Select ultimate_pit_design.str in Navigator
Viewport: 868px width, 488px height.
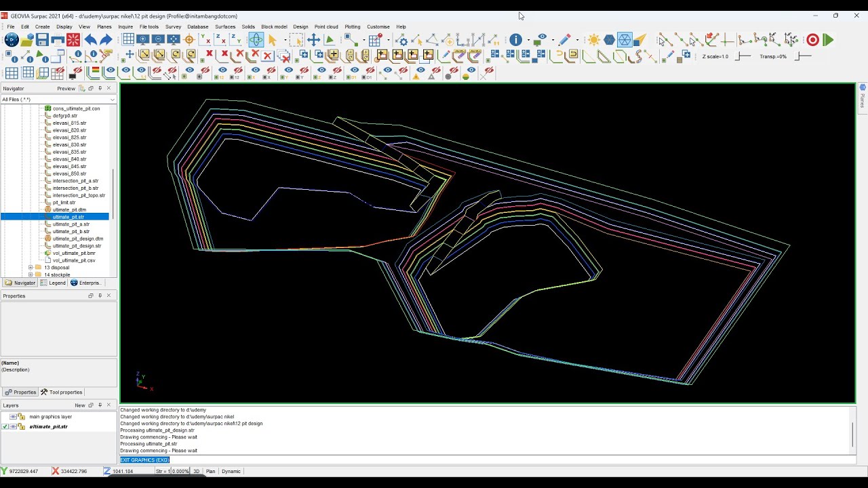[77, 246]
